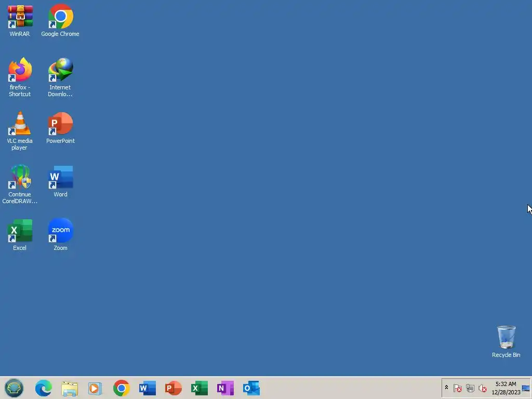Select the PowerPoint desktop shortcut

point(60,128)
